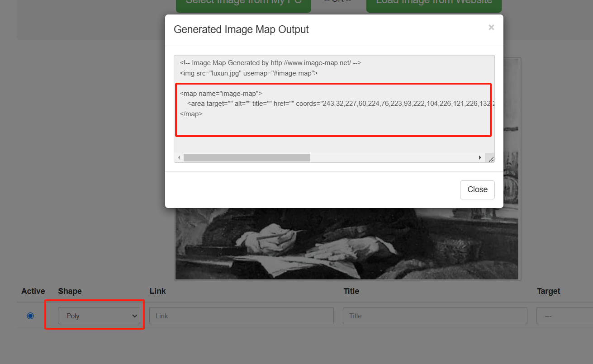The height and width of the screenshot is (364, 593).
Task: Click the horizontal scrollbar left arrow
Action: coord(179,157)
